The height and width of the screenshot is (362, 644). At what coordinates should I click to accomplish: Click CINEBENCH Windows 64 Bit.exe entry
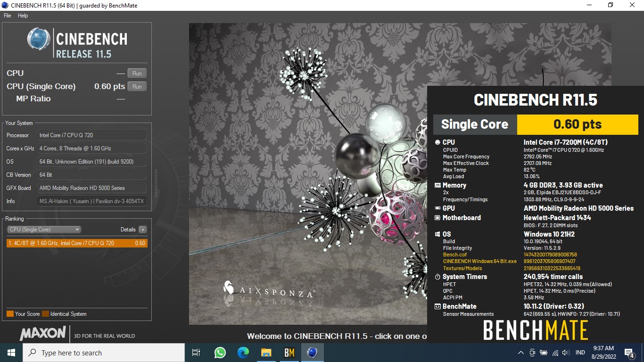pyautogui.click(x=480, y=261)
